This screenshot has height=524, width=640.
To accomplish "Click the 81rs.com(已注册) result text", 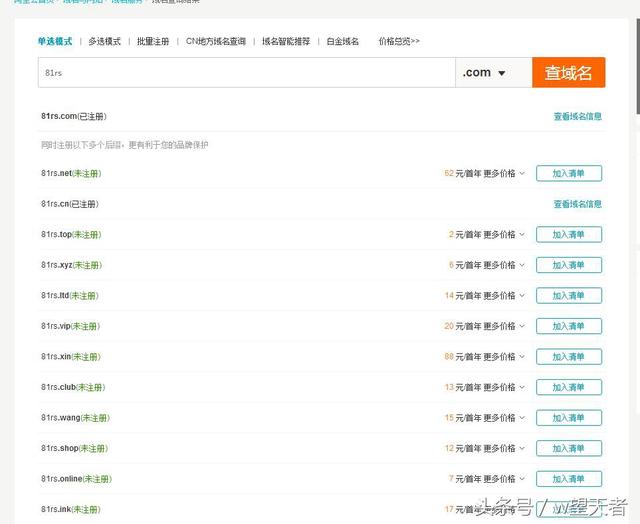I will coord(74,116).
